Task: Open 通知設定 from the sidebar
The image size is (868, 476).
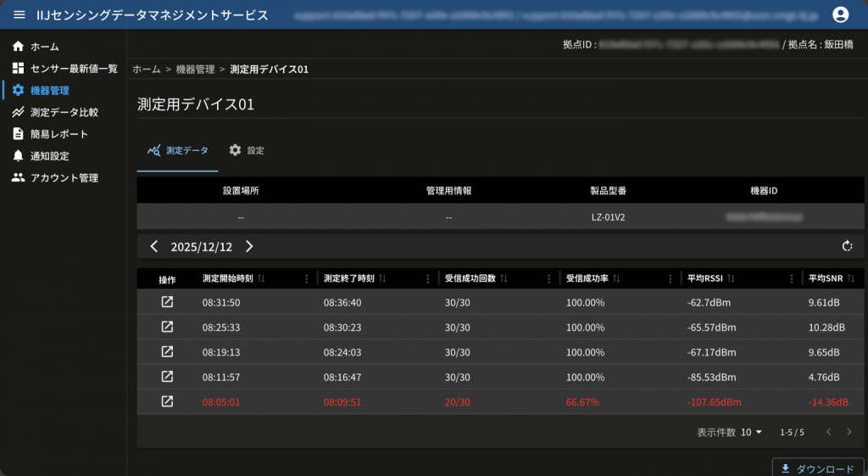Action: pyautogui.click(x=49, y=156)
